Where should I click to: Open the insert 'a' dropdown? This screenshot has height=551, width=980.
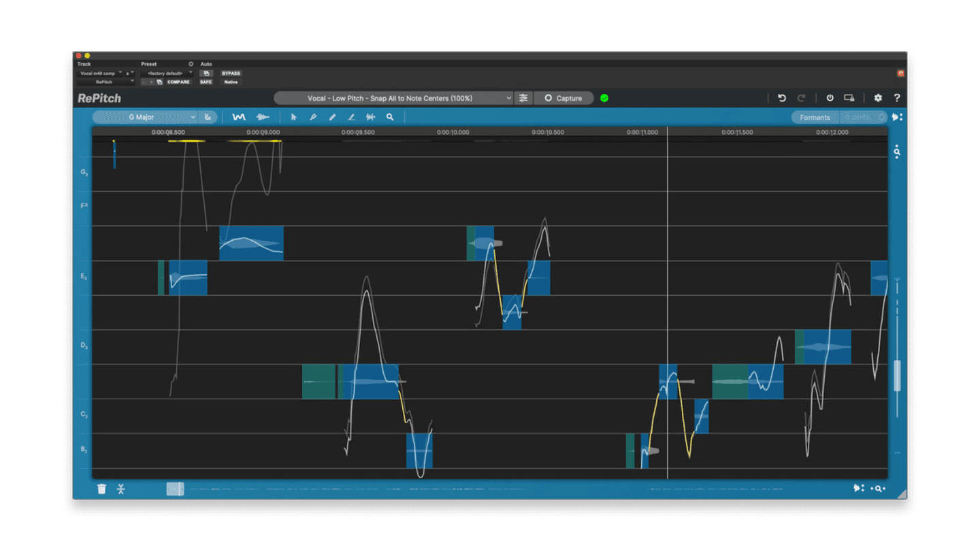coord(130,73)
